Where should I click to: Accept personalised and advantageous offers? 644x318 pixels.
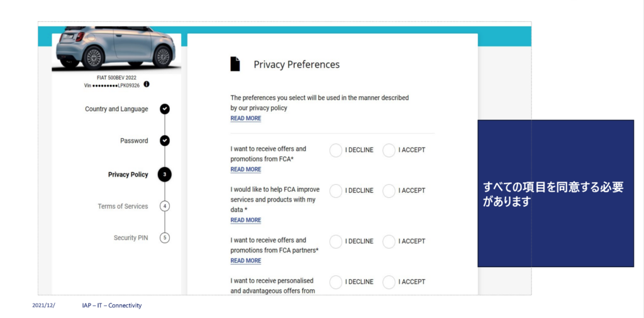(x=389, y=282)
